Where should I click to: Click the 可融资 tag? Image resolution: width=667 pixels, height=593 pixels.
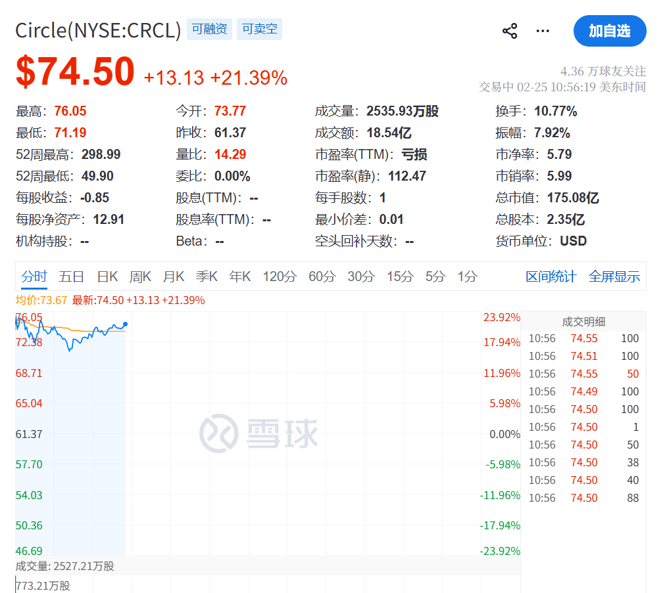point(210,30)
